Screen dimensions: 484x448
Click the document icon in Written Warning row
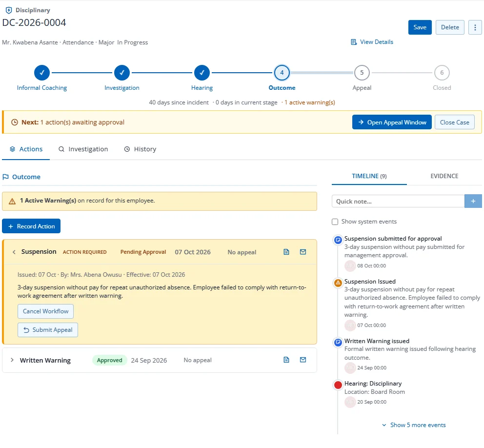pos(286,360)
